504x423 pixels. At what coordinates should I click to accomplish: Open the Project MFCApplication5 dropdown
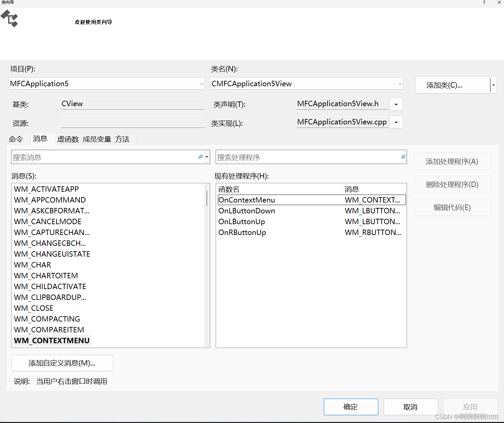click(201, 84)
